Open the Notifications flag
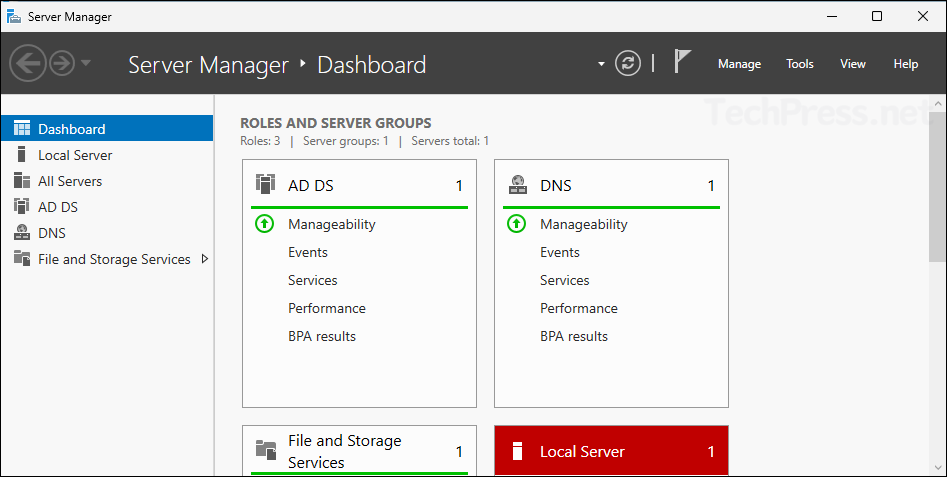This screenshot has height=477, width=947. click(682, 62)
